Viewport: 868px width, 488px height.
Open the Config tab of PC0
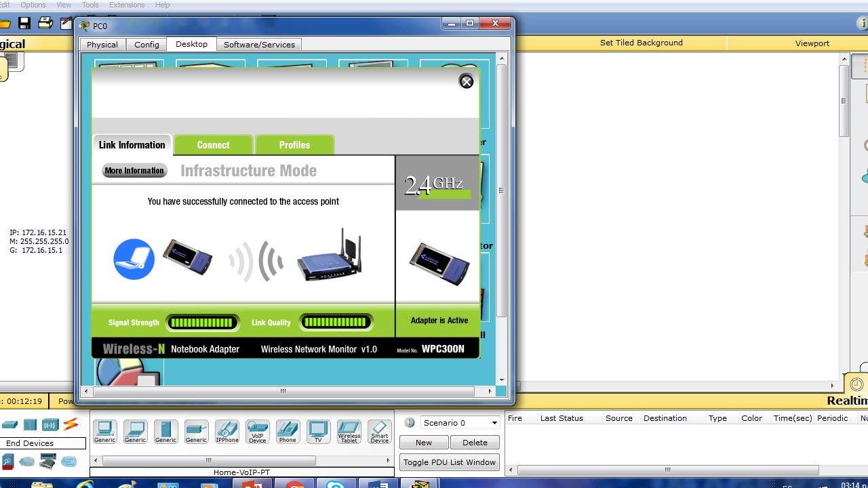tap(146, 45)
